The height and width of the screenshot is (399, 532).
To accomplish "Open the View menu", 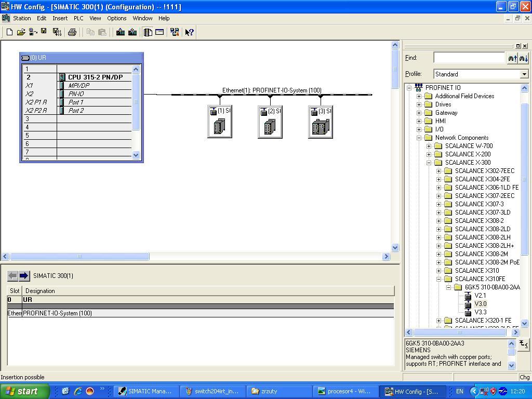I will [95, 18].
